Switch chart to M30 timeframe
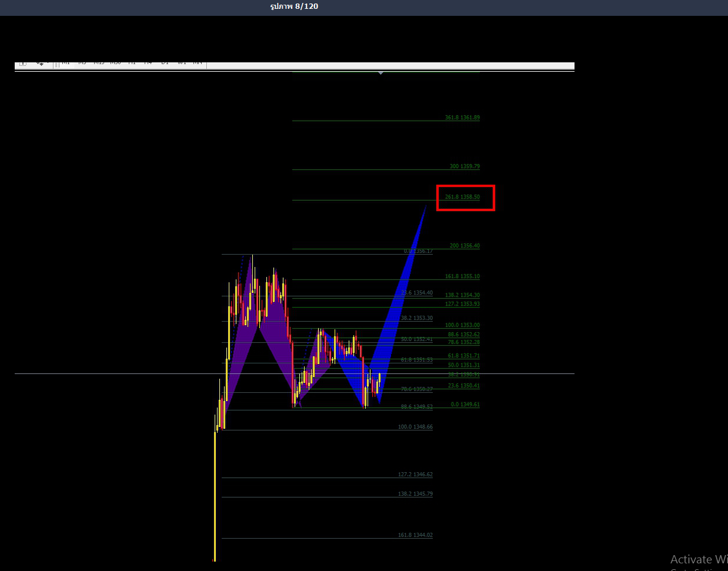Image resolution: width=728 pixels, height=571 pixels. point(115,63)
